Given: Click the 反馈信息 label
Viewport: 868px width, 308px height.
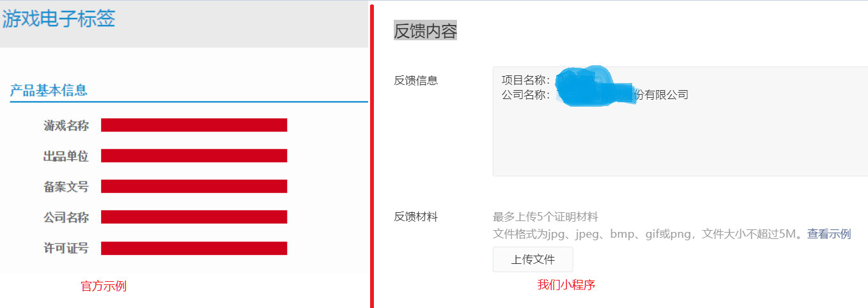Looking at the screenshot, I should point(416,81).
